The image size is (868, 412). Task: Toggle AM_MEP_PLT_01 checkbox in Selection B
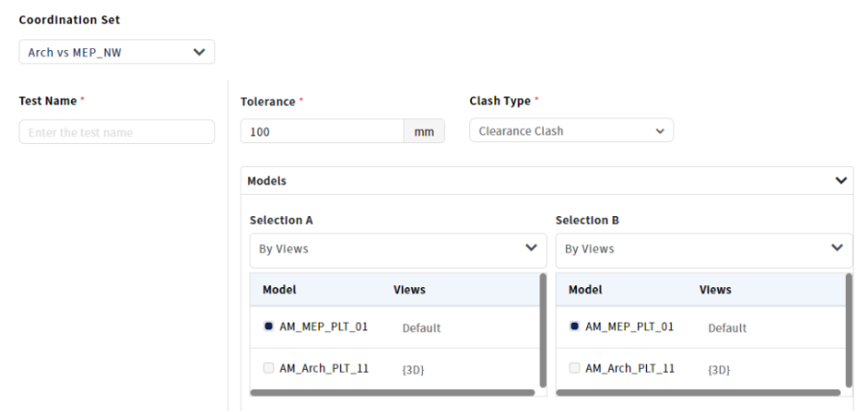pyautogui.click(x=574, y=327)
